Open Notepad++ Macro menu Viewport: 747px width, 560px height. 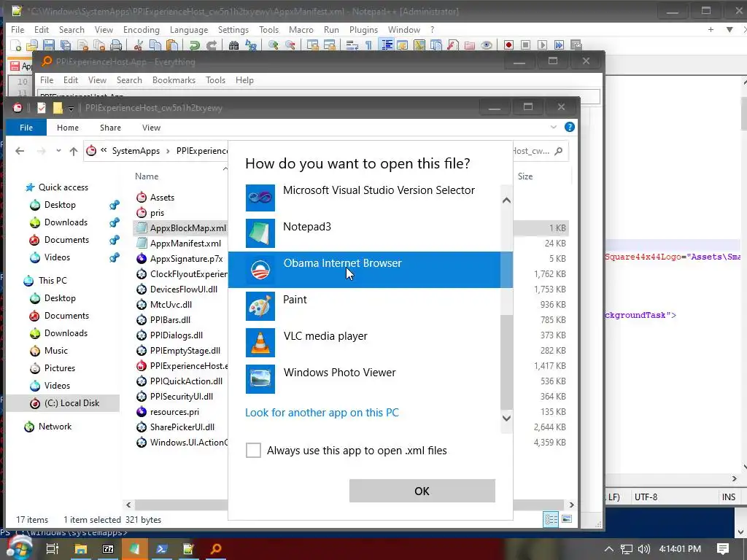[301, 29]
